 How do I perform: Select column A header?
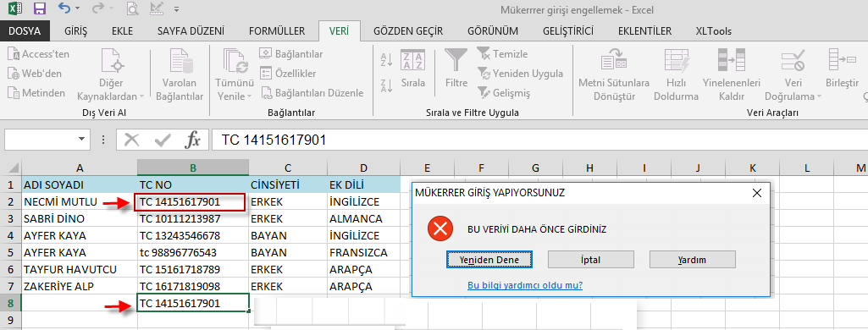[x=80, y=168]
